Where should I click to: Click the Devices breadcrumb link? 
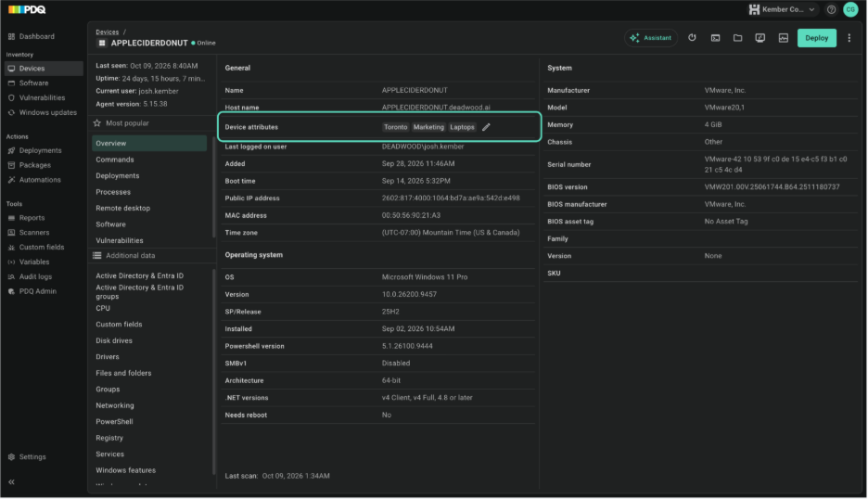(107, 32)
